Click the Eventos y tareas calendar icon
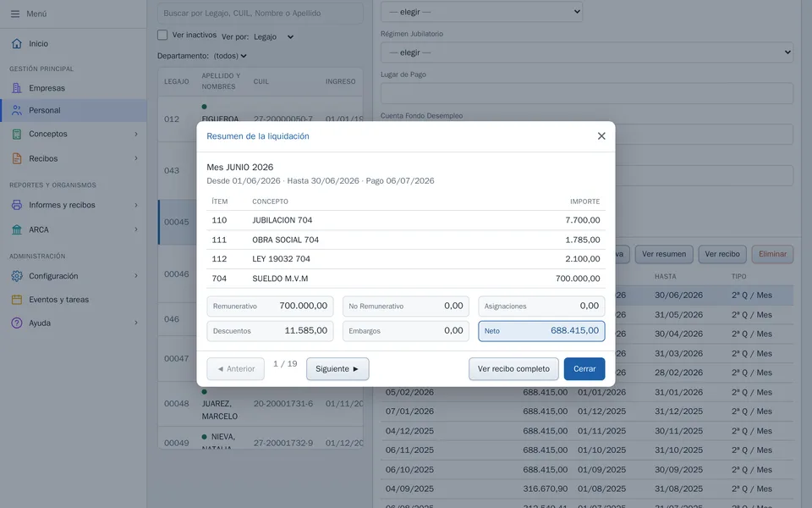 [x=17, y=300]
